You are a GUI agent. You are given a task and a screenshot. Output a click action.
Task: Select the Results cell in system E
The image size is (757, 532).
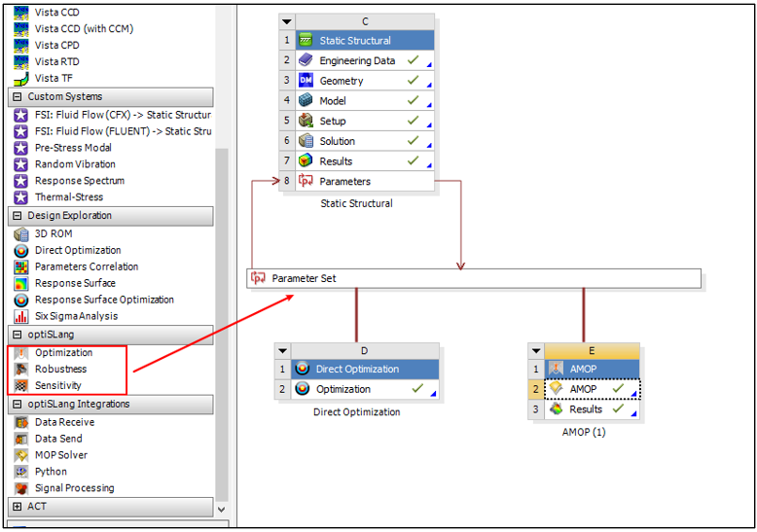tap(592, 409)
